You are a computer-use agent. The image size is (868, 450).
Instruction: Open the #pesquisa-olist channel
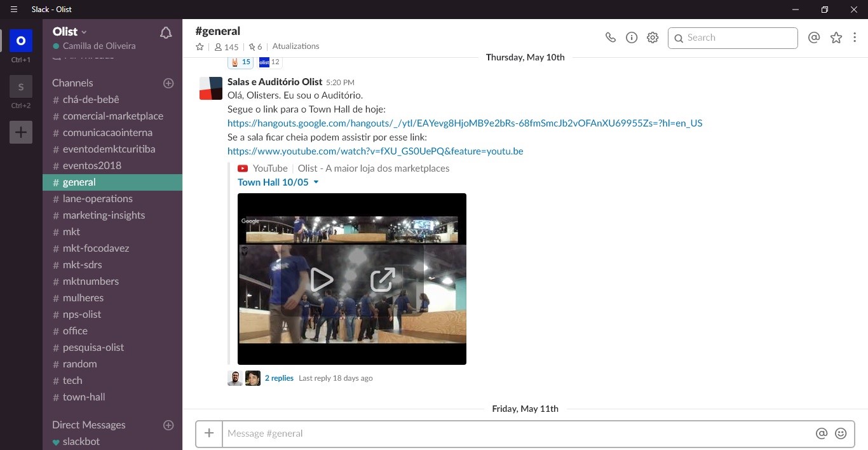[112, 348]
